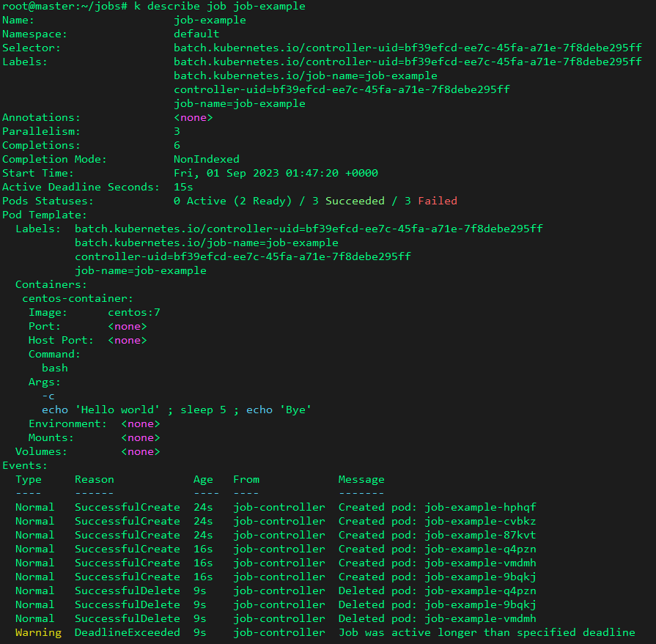656x644 pixels.
Task: Click the Mounts '<none>' value
Action: [141, 438]
